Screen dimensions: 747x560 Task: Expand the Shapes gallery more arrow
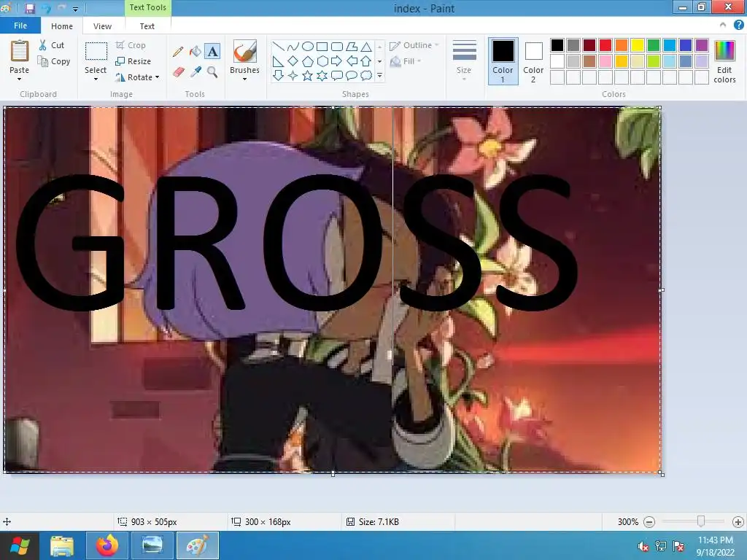coord(379,76)
